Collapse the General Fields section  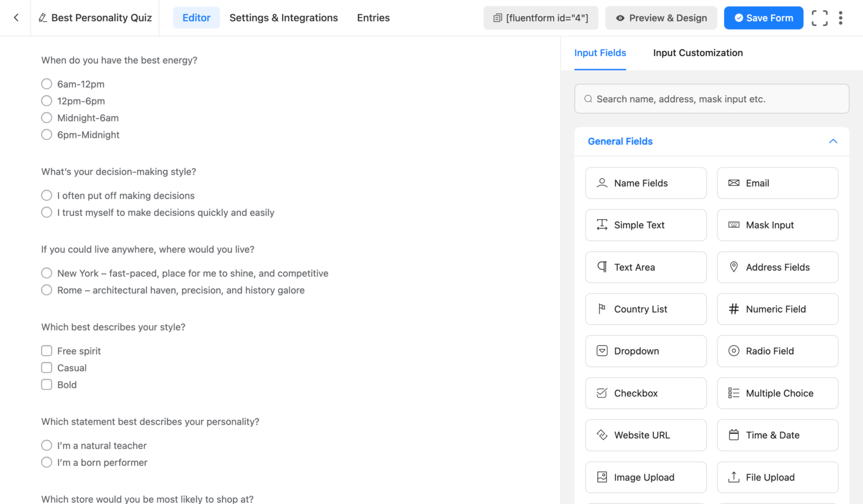pyautogui.click(x=833, y=141)
